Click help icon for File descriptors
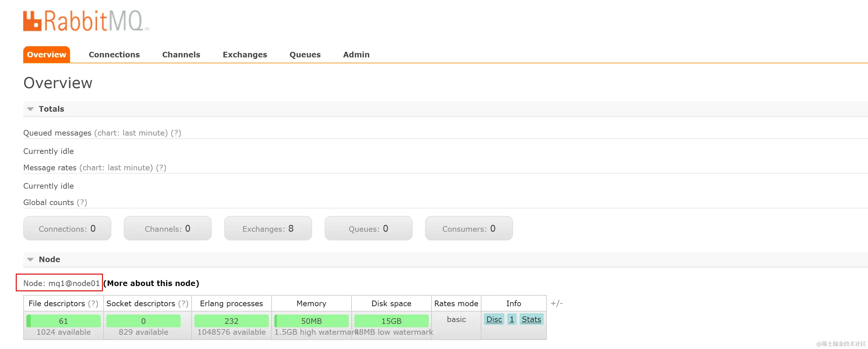Image resolution: width=868 pixels, height=349 pixels. point(93,304)
